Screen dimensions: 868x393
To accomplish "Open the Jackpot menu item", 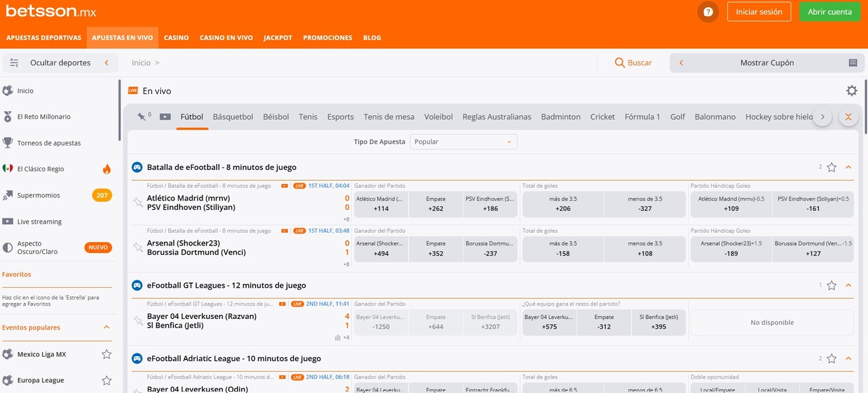I will click(278, 38).
